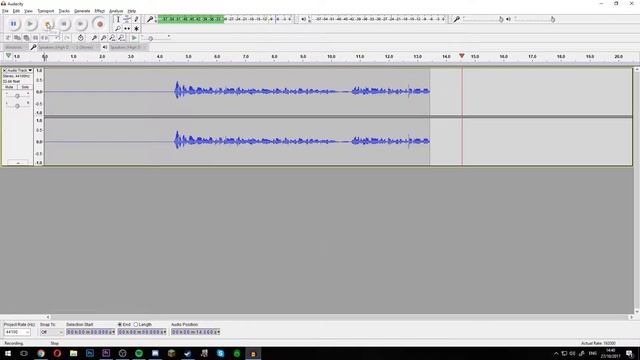
Task: Open the Edit menu
Action: pyautogui.click(x=16, y=11)
